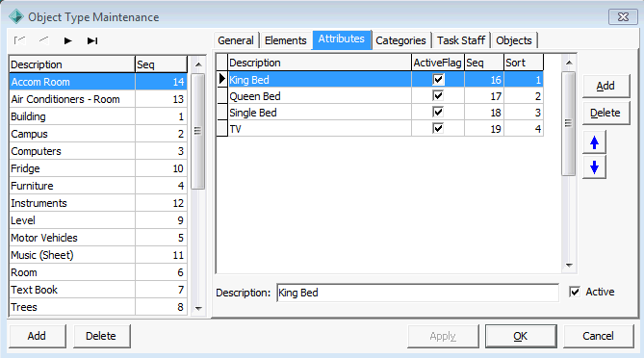This screenshot has height=358, width=644.
Task: Click Sort value 4 for TV
Action: (x=524, y=129)
